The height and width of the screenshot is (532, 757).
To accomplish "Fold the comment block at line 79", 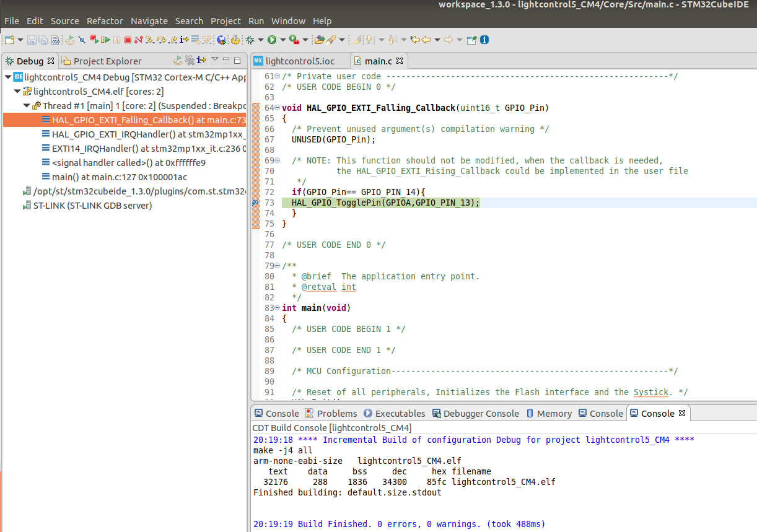I will [277, 266].
